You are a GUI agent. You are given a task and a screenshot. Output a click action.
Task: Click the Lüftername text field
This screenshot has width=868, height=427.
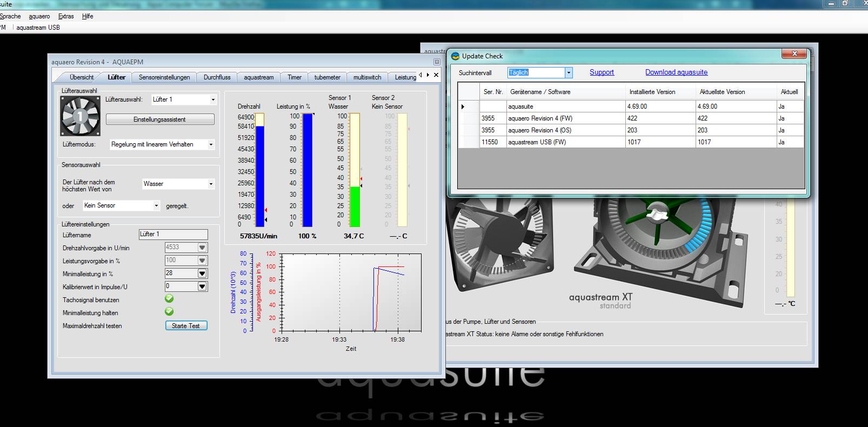[x=173, y=234]
